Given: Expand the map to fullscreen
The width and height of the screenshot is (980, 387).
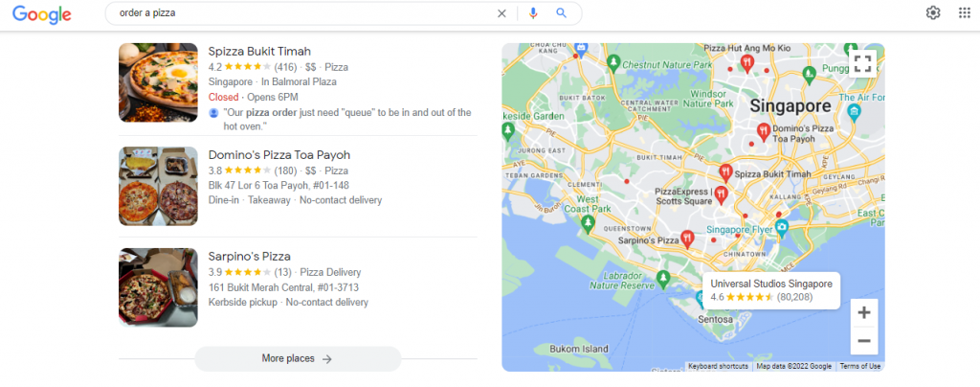Looking at the screenshot, I should (x=862, y=63).
